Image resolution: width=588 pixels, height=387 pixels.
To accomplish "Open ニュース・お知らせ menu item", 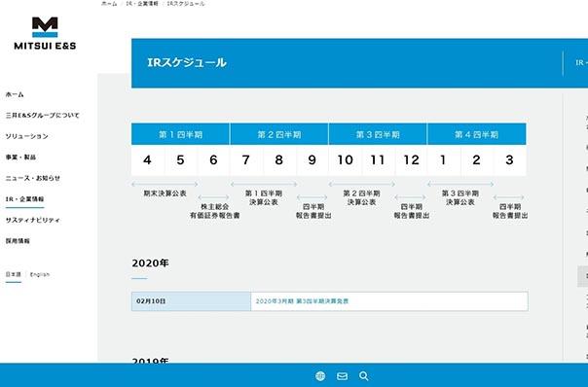I will click(x=33, y=178).
